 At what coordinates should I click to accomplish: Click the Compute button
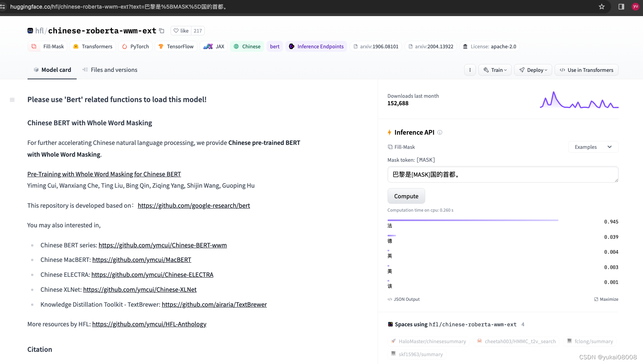point(406,196)
